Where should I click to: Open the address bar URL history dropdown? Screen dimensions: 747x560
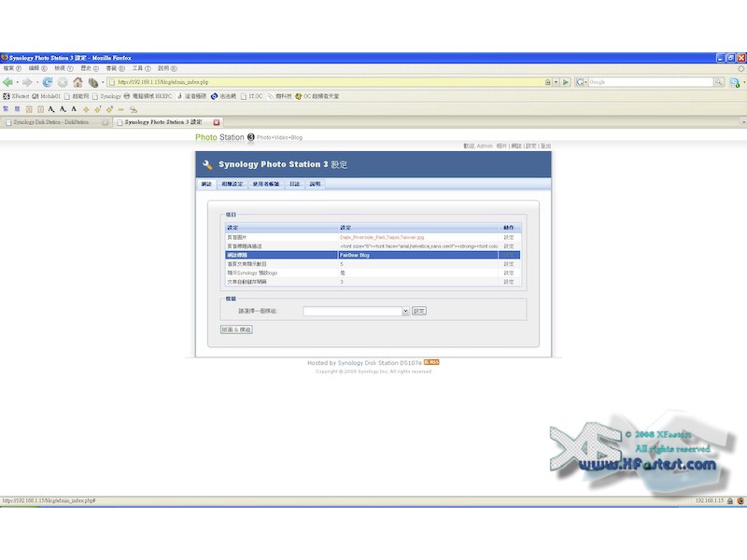point(556,82)
